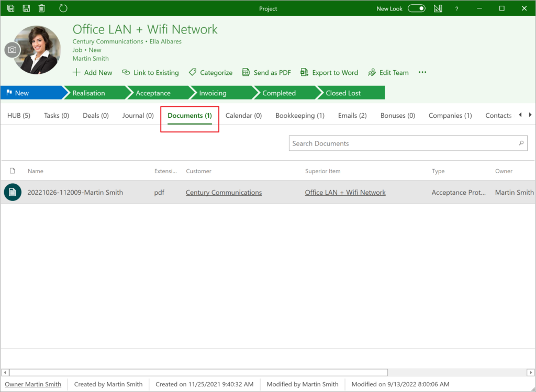
Task: Sort by the Type column header
Action: pyautogui.click(x=438, y=171)
